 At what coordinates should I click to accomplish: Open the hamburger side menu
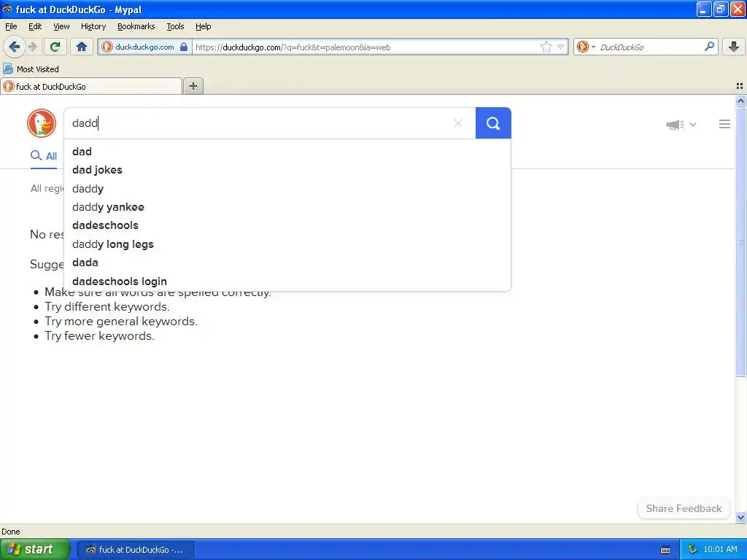coord(724,124)
